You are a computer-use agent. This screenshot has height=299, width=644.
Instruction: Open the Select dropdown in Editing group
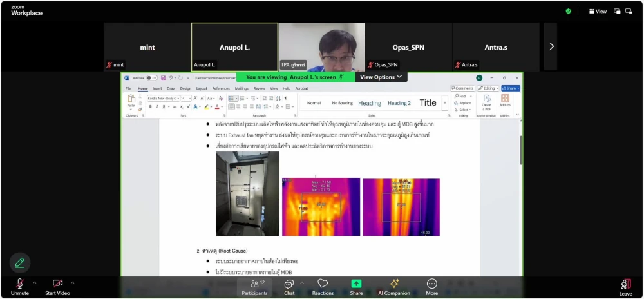point(462,110)
